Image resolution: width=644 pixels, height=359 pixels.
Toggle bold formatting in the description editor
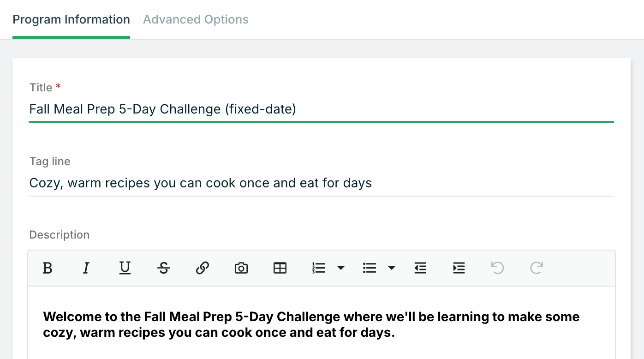point(48,268)
